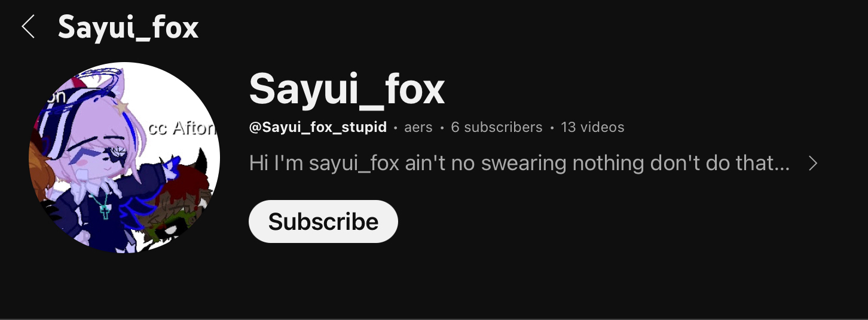Subscribe to the Sayui_fox channel
868x320 pixels.
click(x=323, y=221)
